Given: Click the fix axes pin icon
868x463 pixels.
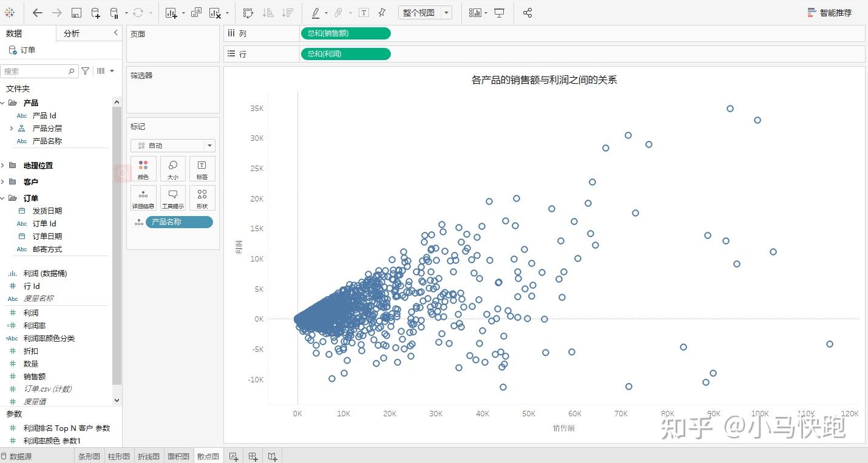Looking at the screenshot, I should click(x=382, y=13).
